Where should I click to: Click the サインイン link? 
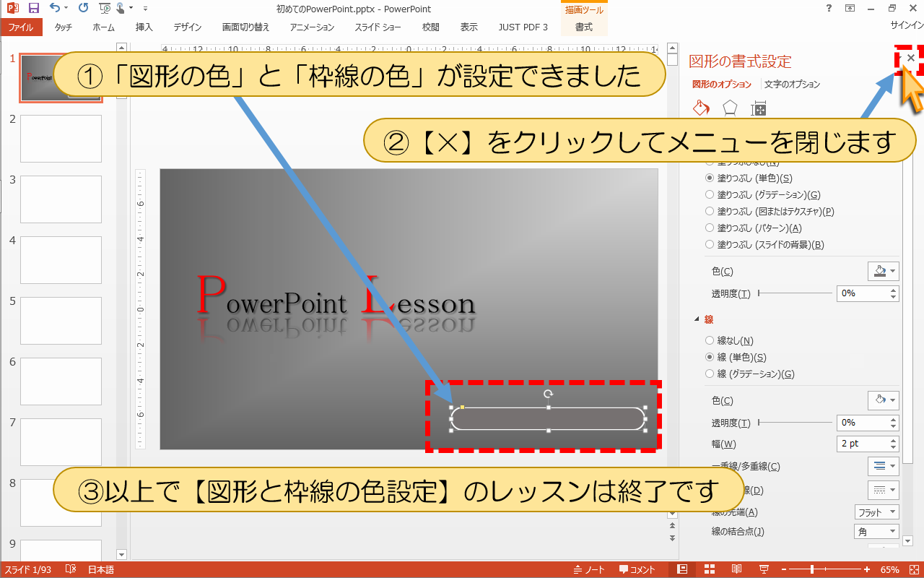(x=907, y=25)
